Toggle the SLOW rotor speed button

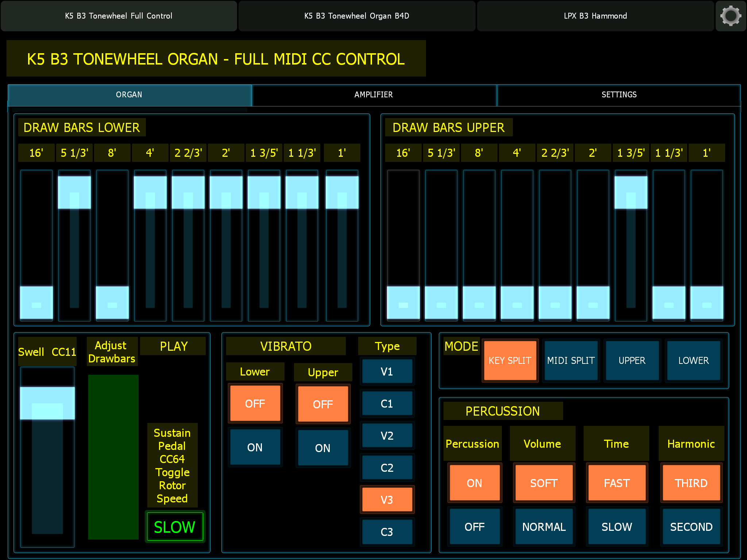click(x=175, y=527)
